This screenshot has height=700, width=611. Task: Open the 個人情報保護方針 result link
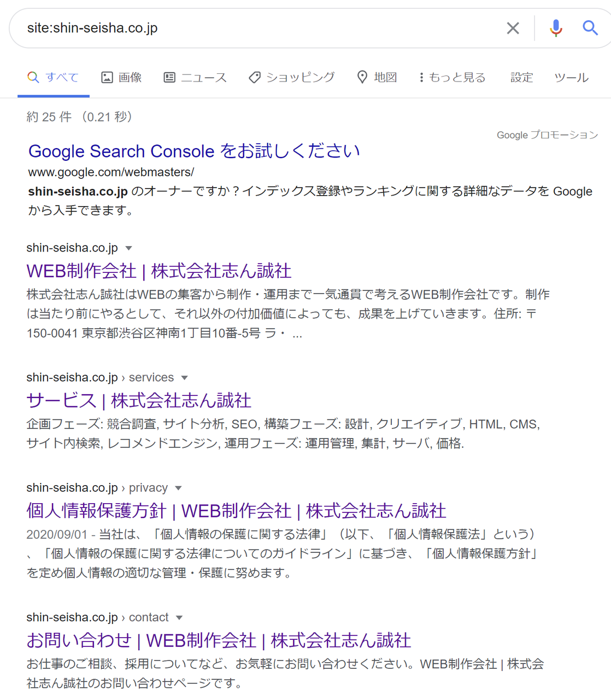pyautogui.click(x=236, y=511)
